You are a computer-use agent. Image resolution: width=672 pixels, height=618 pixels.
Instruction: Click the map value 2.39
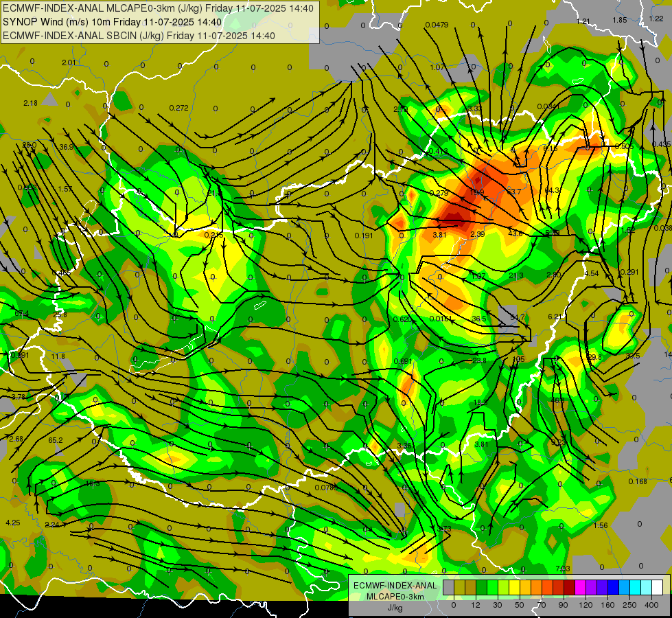coord(478,234)
